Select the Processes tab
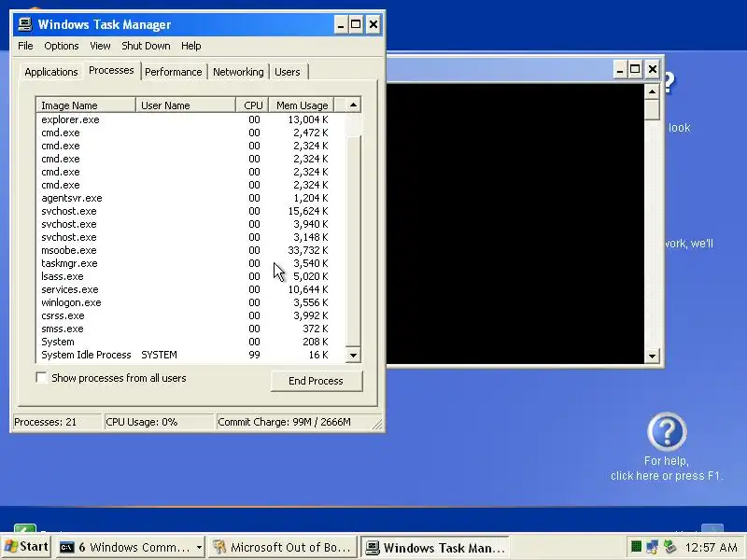The width and height of the screenshot is (747, 560). (111, 71)
